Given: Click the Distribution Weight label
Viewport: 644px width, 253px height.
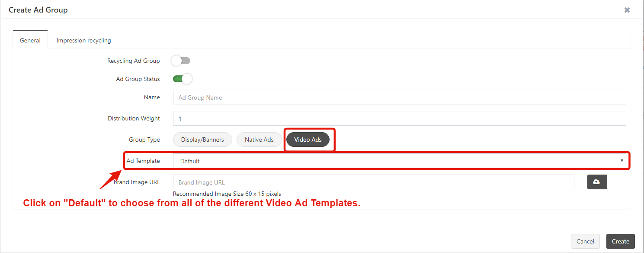Looking at the screenshot, I should (134, 118).
